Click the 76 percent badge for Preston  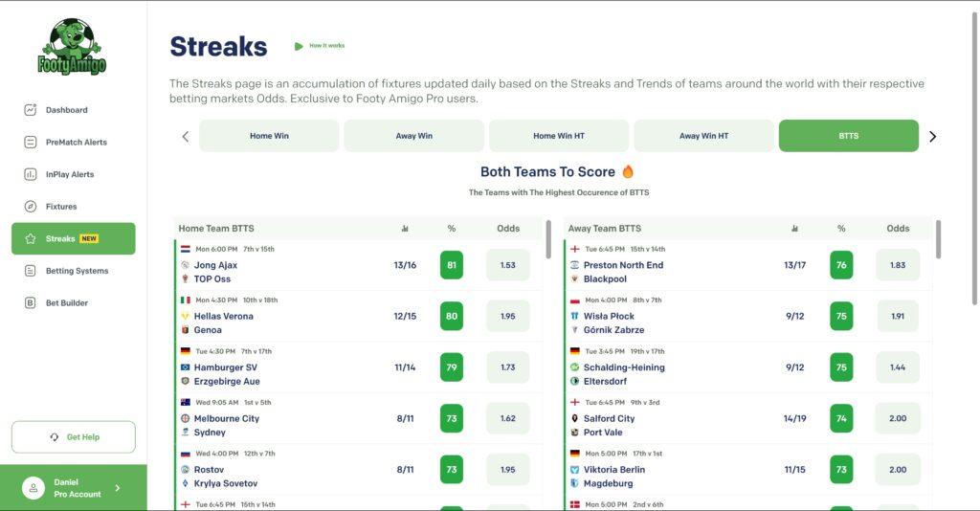pos(841,265)
